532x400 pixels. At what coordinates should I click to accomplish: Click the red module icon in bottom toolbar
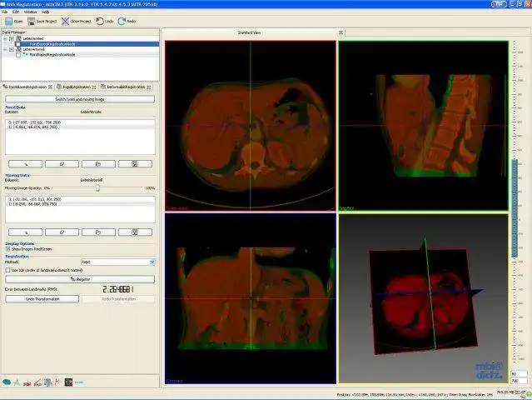(x=27, y=382)
